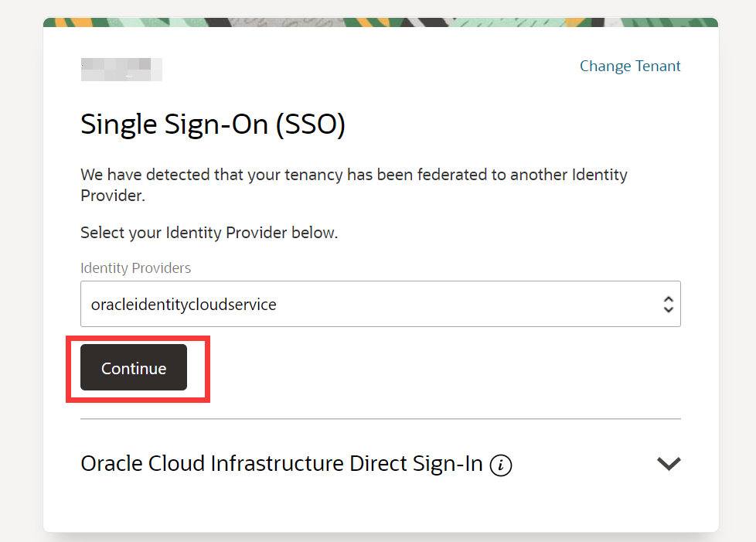Click the blurred tenant name logo
Viewport: 756px width, 542px height.
tap(121, 70)
